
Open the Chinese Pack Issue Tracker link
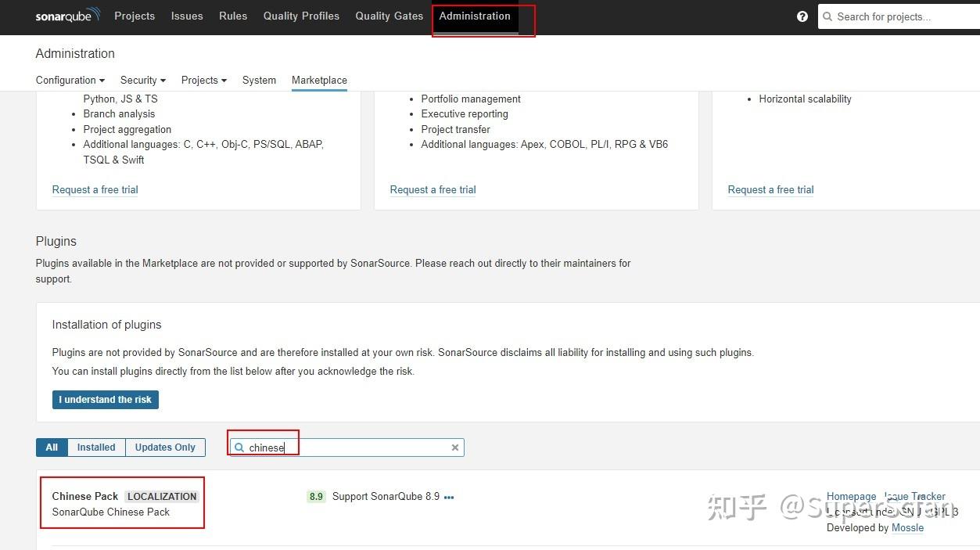pos(915,497)
